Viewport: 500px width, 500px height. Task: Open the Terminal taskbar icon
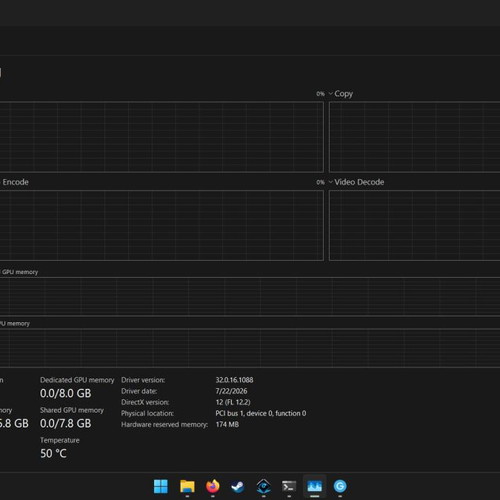pyautogui.click(x=289, y=486)
